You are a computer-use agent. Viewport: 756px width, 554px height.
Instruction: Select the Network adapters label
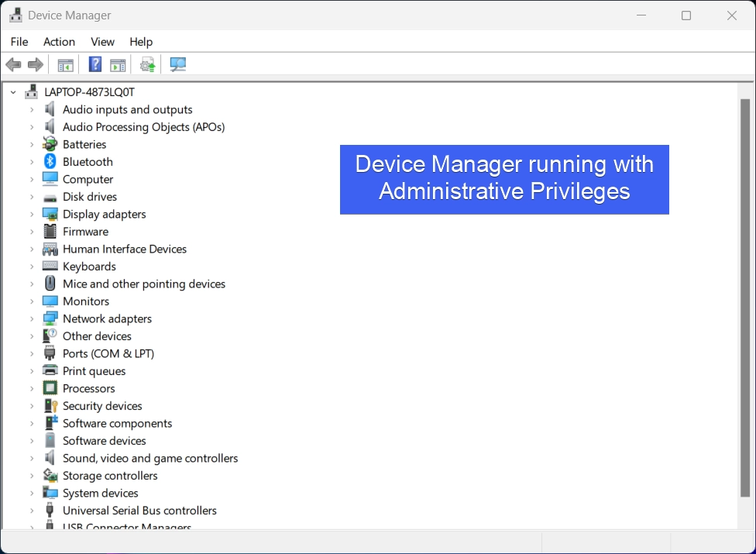(x=107, y=318)
